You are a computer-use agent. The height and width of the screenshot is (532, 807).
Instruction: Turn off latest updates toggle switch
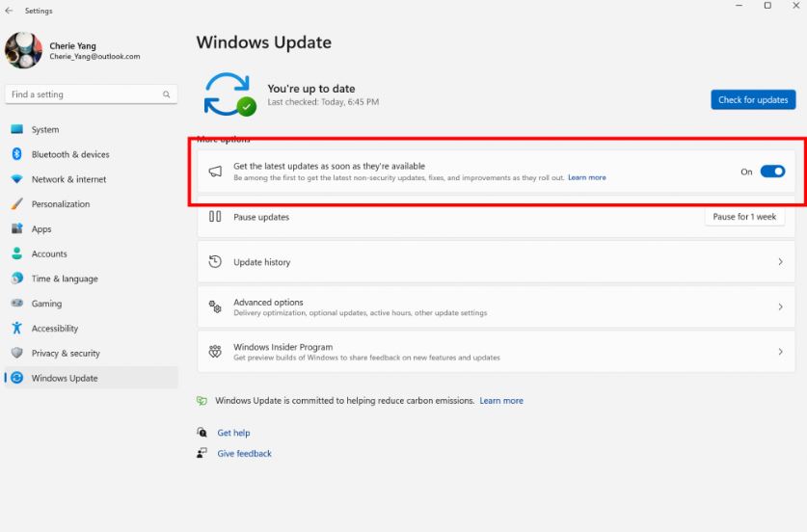[772, 172]
